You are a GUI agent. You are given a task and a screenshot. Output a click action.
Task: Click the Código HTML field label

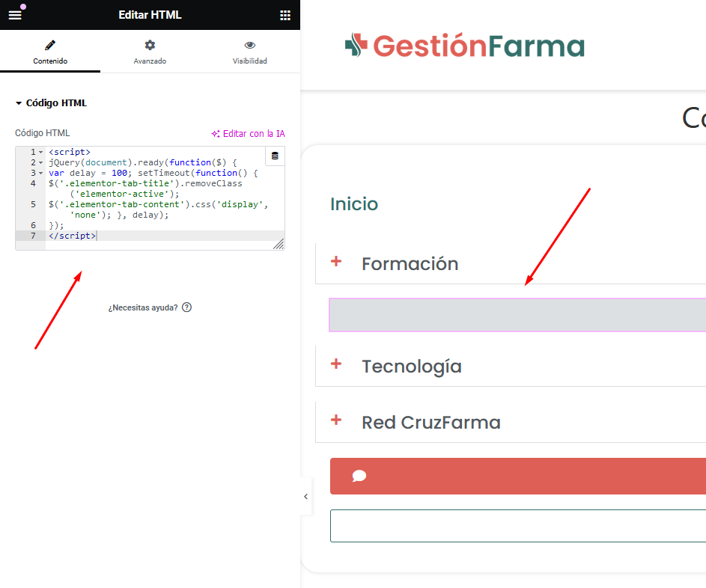point(43,133)
